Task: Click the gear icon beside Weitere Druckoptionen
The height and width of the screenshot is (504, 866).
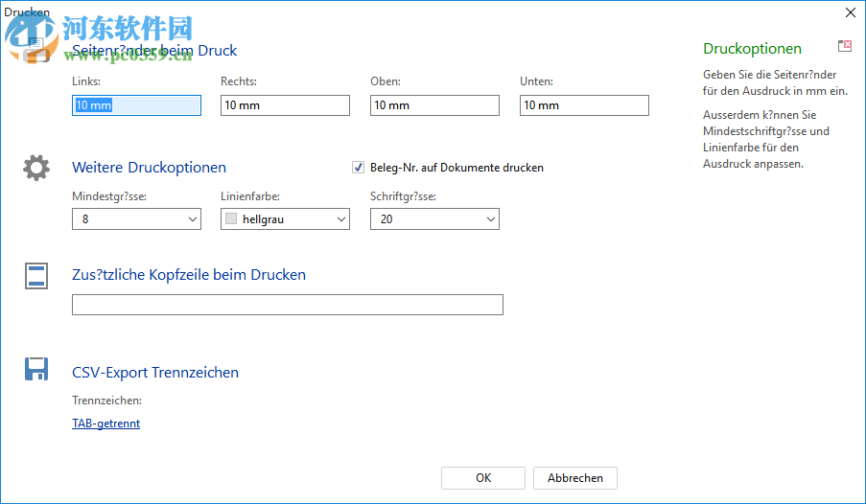Action: 36,168
